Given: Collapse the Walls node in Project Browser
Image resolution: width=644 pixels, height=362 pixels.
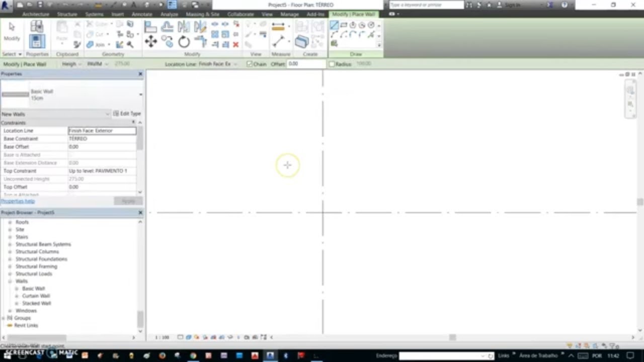Looking at the screenshot, I should 10,281.
